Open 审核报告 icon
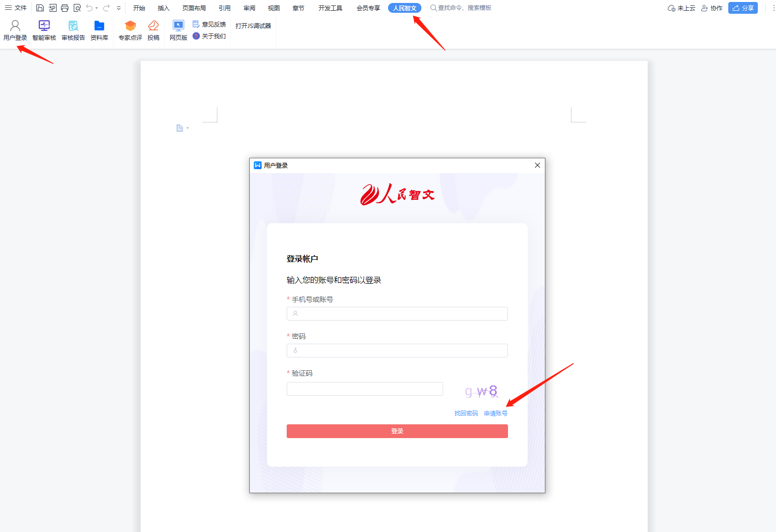Screen dimensions: 776x532 coord(73,30)
